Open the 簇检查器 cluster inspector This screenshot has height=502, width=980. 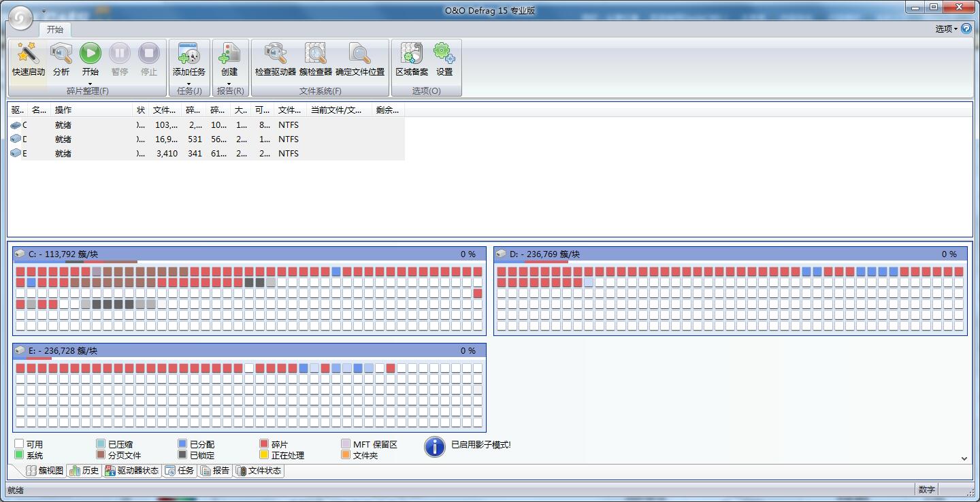(316, 54)
